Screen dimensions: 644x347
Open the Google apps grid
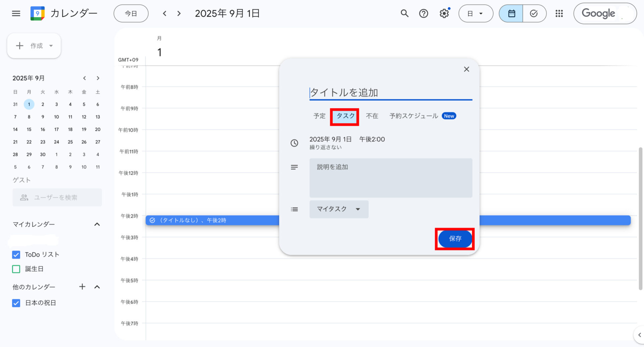(559, 13)
